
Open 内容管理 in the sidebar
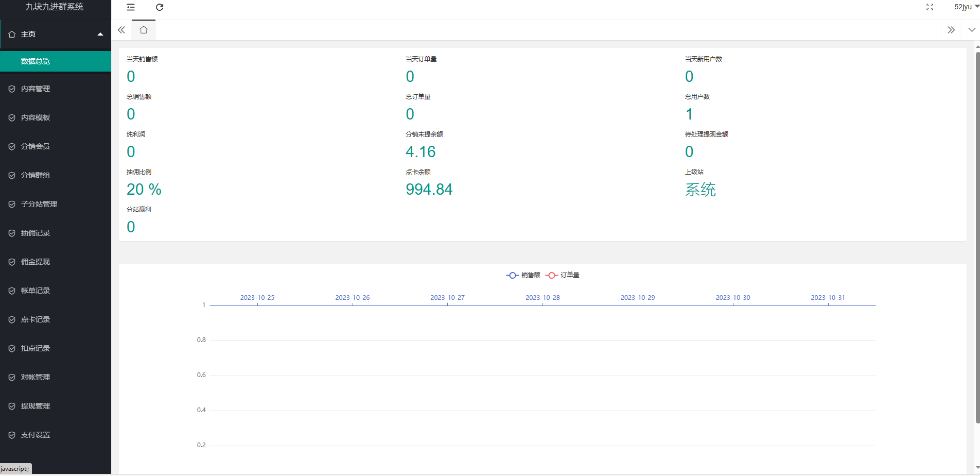pyautogui.click(x=36, y=89)
